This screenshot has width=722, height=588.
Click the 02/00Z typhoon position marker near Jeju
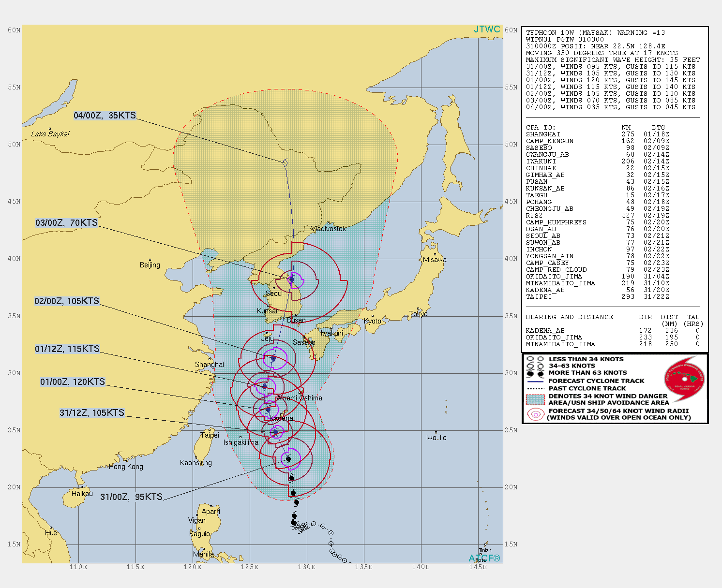273,358
